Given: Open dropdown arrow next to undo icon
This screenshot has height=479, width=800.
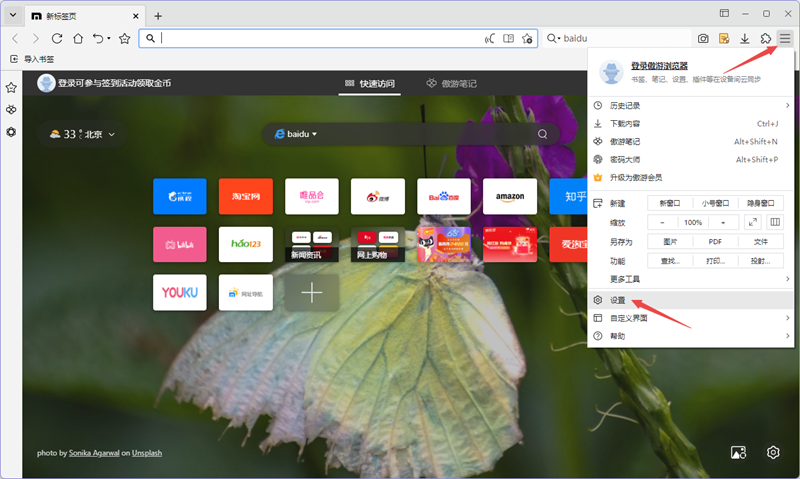Looking at the screenshot, I should click(109, 38).
